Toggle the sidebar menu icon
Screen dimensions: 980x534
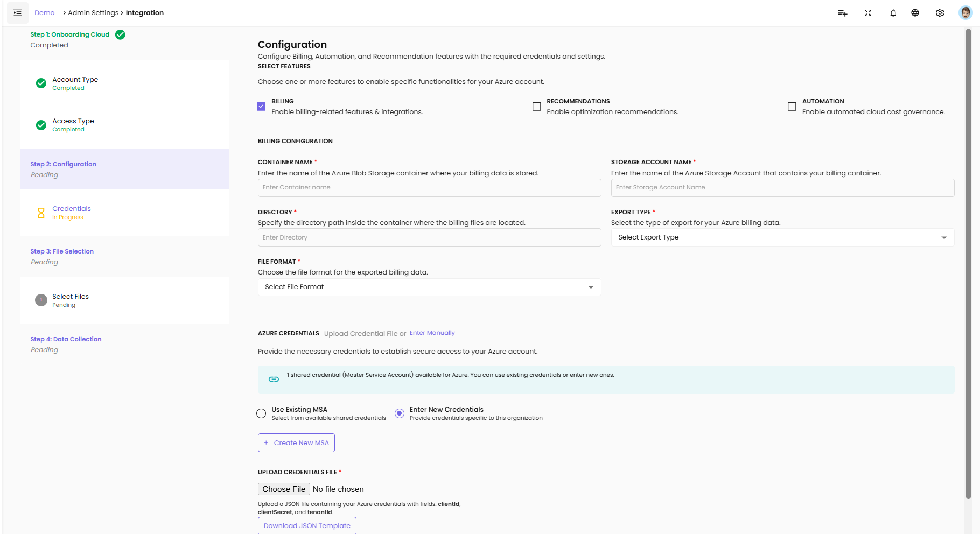coord(17,13)
